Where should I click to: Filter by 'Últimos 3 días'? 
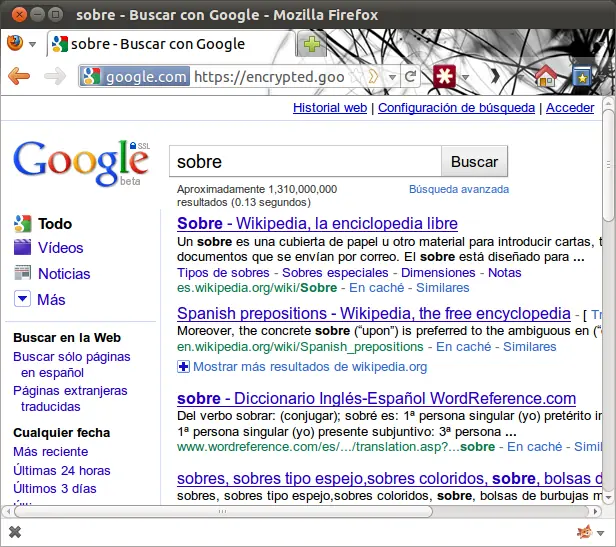(55, 488)
